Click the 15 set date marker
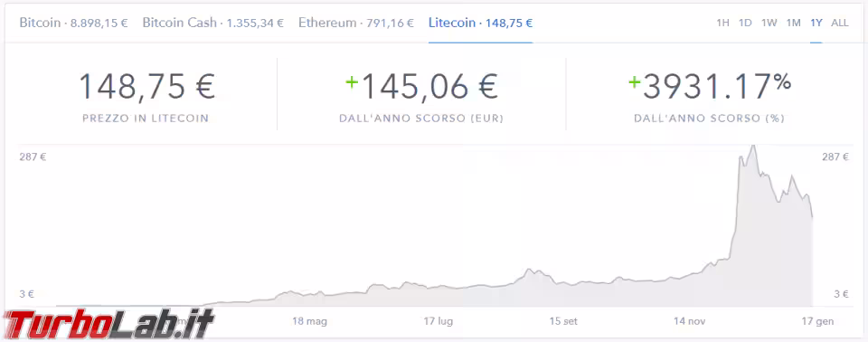The image size is (868, 342). click(x=565, y=321)
